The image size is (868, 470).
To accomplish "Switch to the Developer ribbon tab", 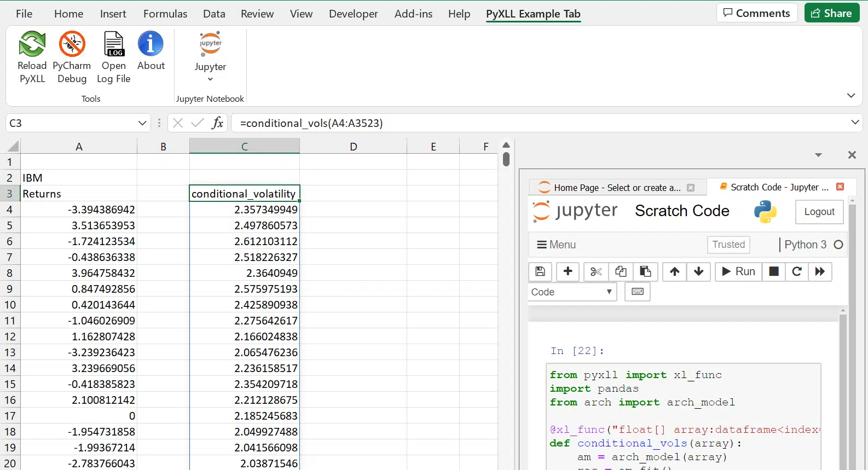I will coord(354,14).
